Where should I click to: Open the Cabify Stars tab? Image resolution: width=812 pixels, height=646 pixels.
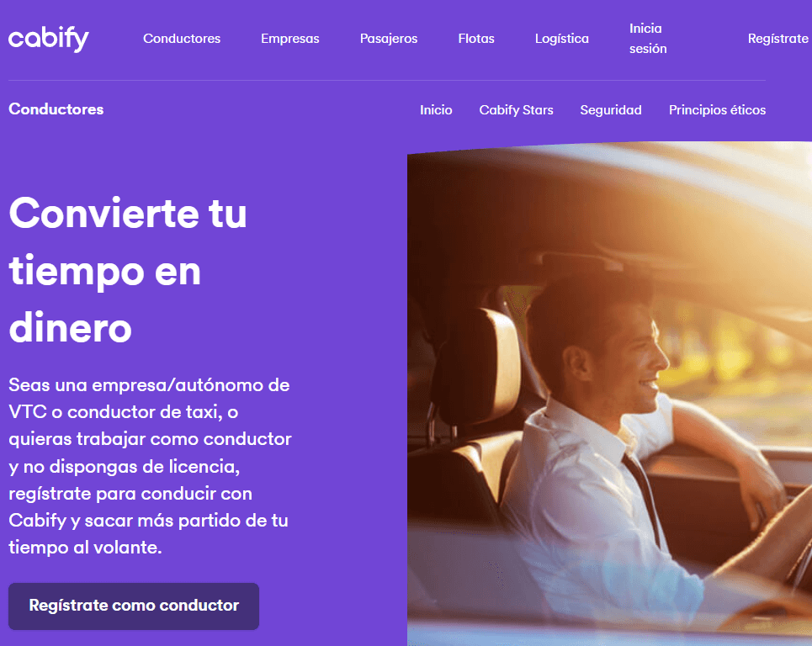(x=517, y=109)
